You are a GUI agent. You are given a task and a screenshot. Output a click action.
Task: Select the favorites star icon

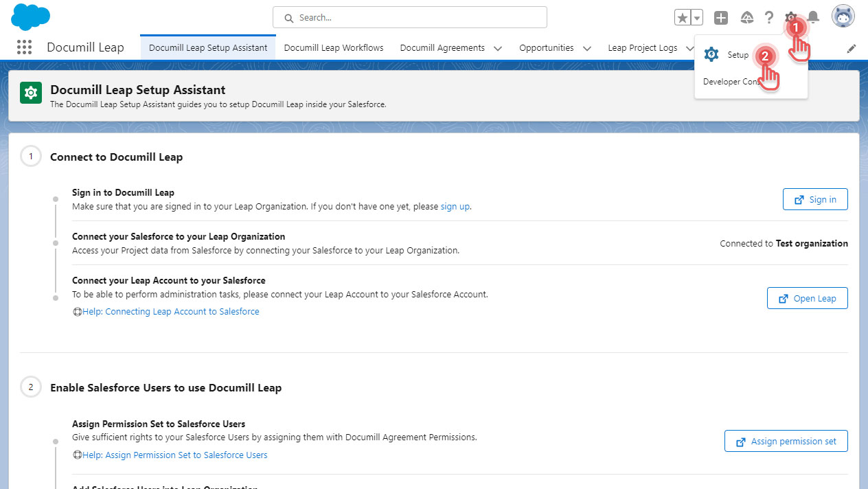(682, 17)
